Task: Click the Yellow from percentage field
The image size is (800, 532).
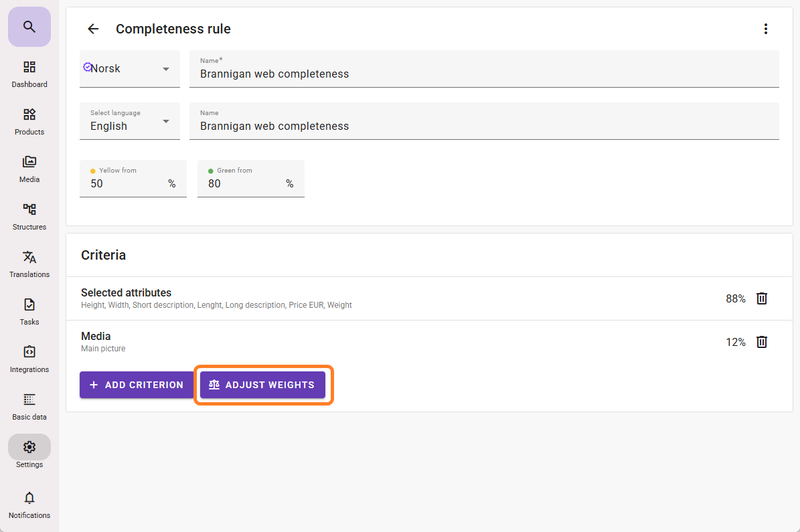Action: point(127,183)
